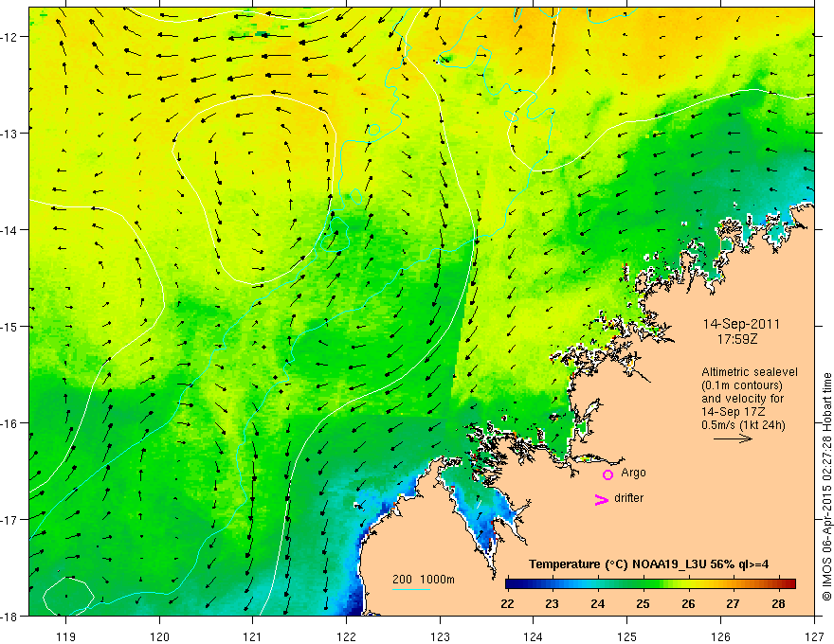Click longitude axis label "125"
This screenshot has width=834, height=644.
click(626, 636)
